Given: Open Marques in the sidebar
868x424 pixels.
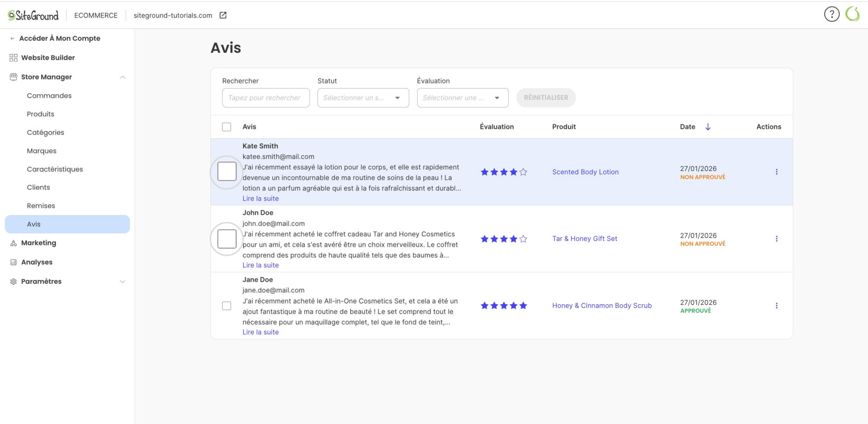Looking at the screenshot, I should 42,151.
